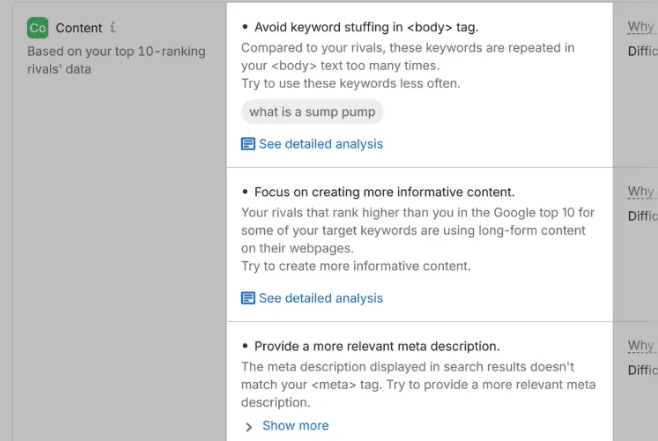This screenshot has height=441, width=658.
Task: Click the Why link beside informative content idea
Action: (641, 192)
